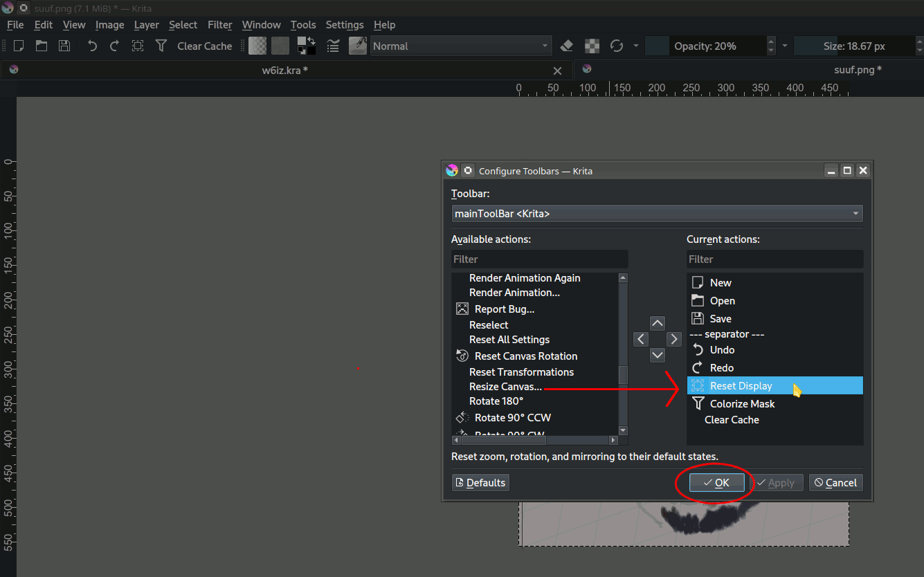Click the available actions list scroll-down arrow
Screen dimensions: 924x577
623,430
